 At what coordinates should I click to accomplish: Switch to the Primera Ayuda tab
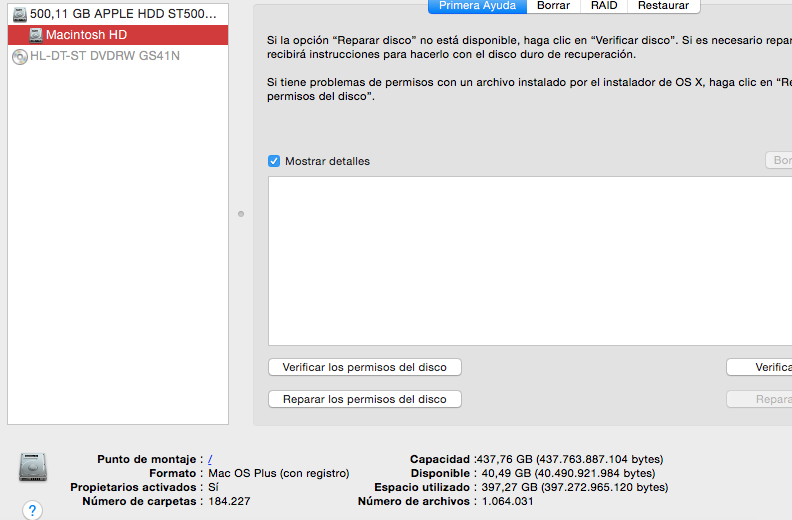coord(477,6)
